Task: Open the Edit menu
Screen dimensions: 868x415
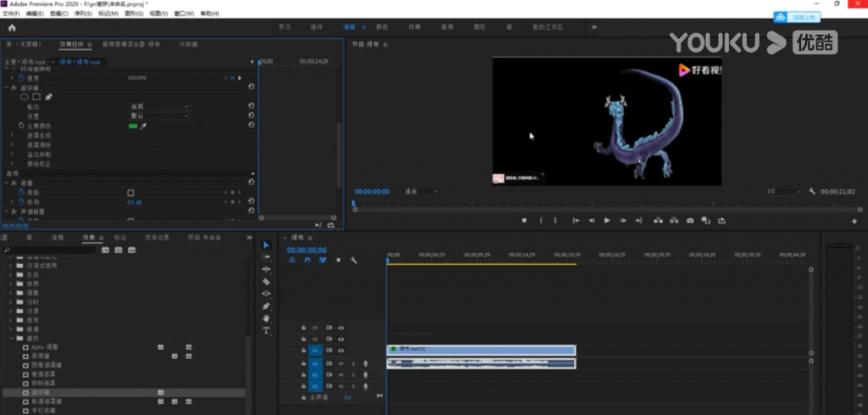Action: (x=34, y=14)
